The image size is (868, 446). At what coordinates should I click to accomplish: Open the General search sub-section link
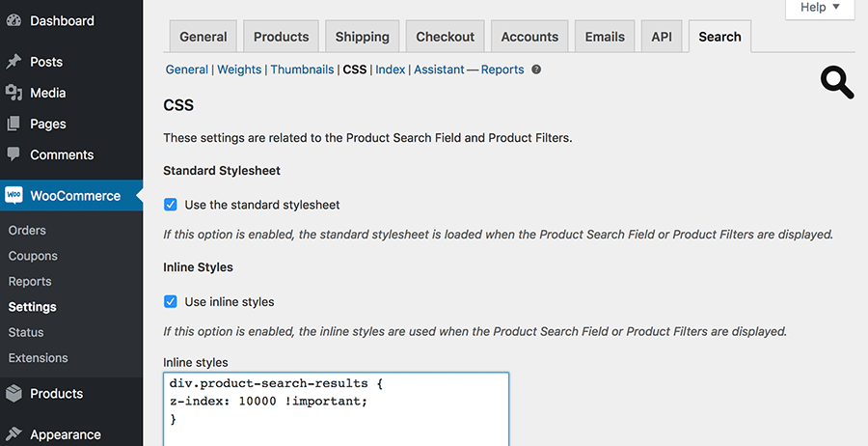tap(187, 70)
